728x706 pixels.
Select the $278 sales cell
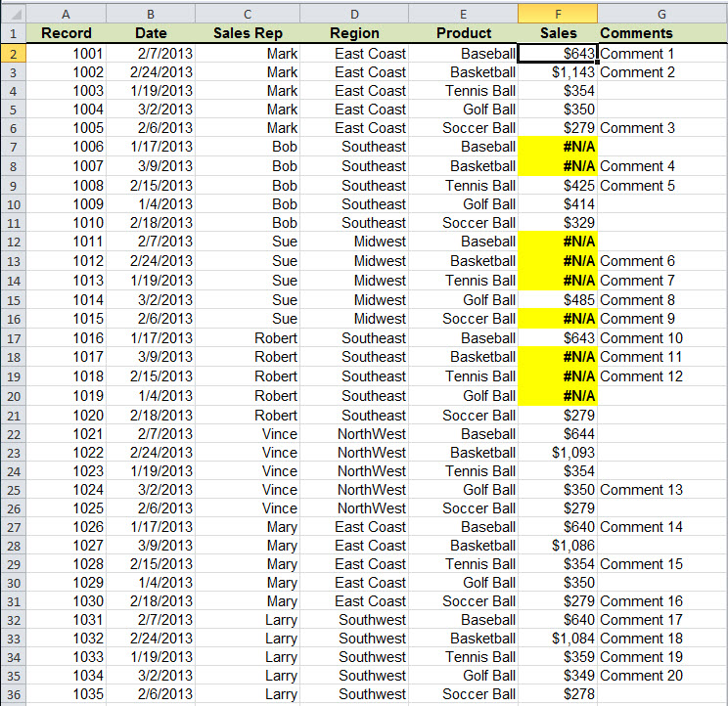pos(558,694)
